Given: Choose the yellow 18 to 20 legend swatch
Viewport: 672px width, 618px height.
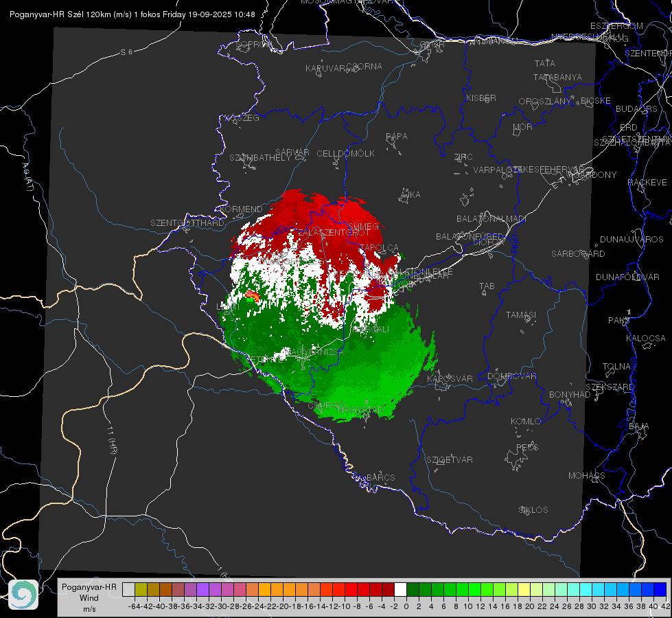Looking at the screenshot, I should pyautogui.click(x=524, y=589).
